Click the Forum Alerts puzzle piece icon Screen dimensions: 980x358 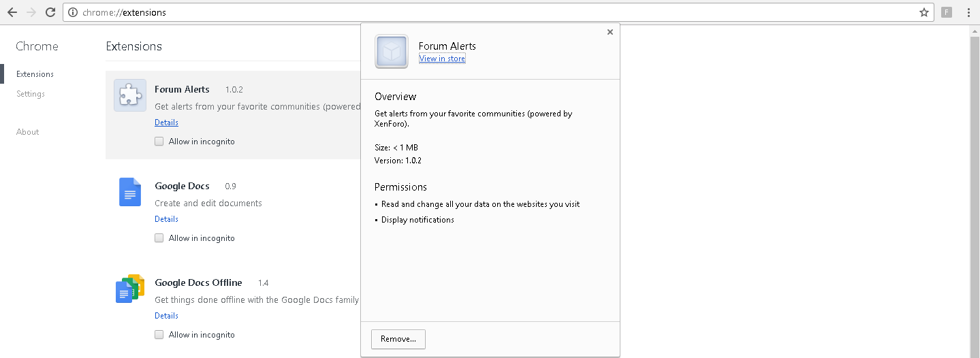pos(130,95)
